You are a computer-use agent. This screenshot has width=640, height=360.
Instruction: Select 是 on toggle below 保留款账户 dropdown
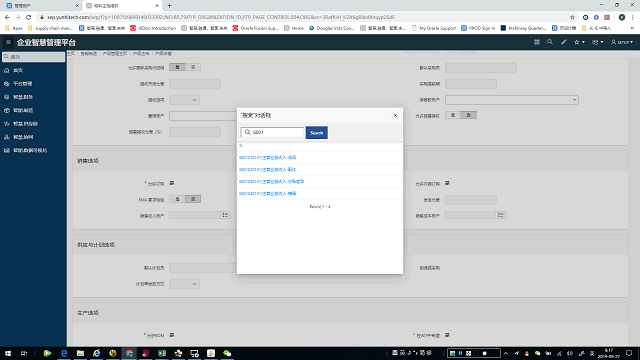(453, 116)
